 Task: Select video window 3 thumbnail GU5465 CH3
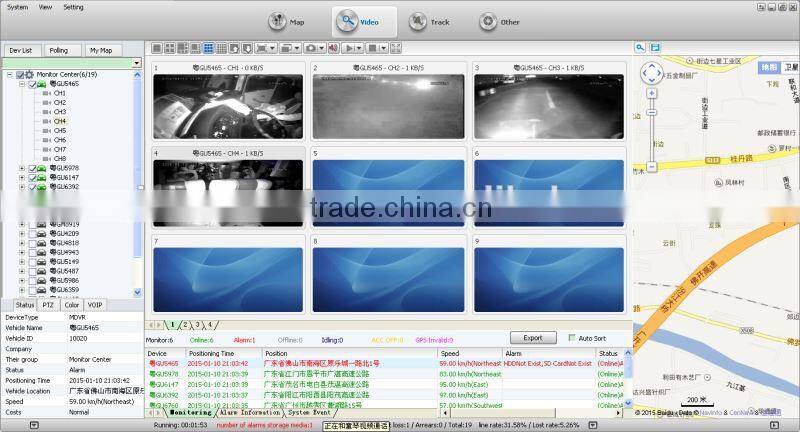549,107
